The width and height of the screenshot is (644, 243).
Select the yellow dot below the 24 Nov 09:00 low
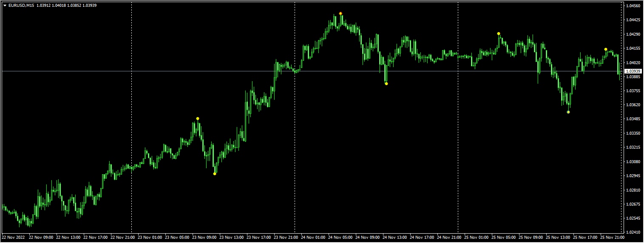(386, 84)
